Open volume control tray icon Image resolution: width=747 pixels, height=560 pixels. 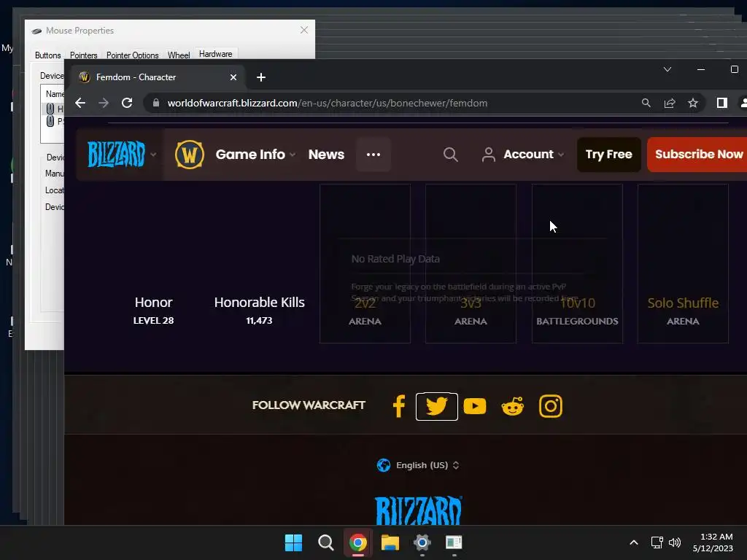coord(675,542)
